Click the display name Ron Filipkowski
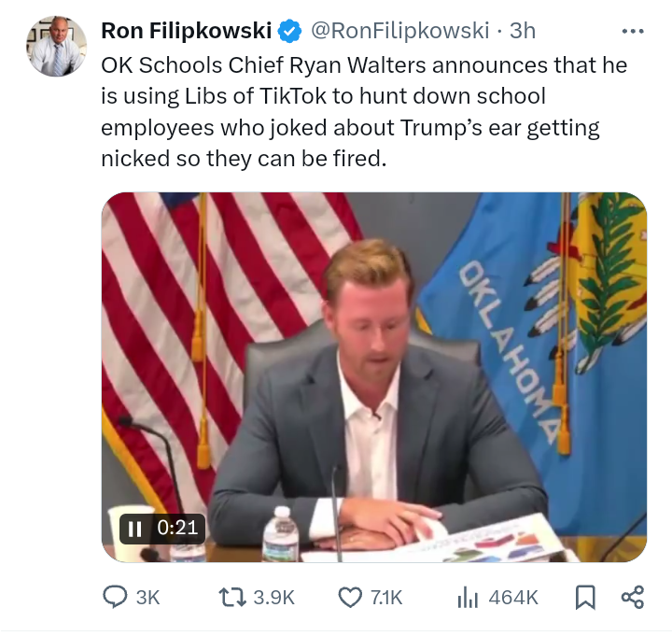Viewport: 672px width, 636px height. (x=186, y=31)
